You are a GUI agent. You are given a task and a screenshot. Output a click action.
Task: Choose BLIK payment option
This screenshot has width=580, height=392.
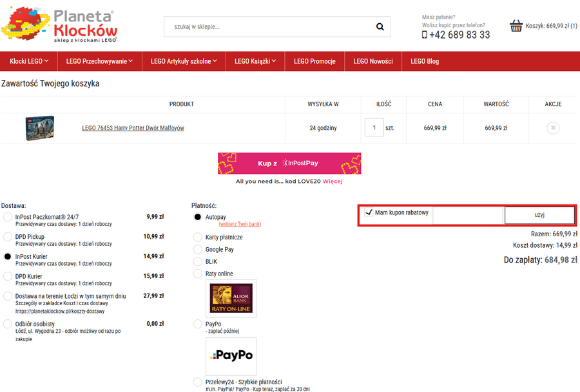pos(198,261)
